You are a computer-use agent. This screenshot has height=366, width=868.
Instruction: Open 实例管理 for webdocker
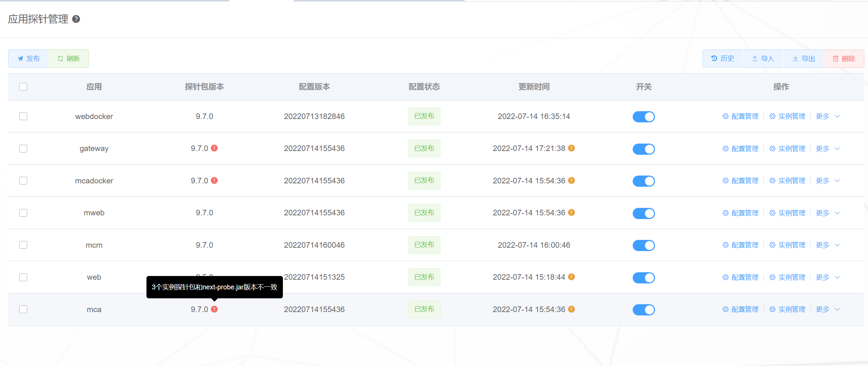787,116
